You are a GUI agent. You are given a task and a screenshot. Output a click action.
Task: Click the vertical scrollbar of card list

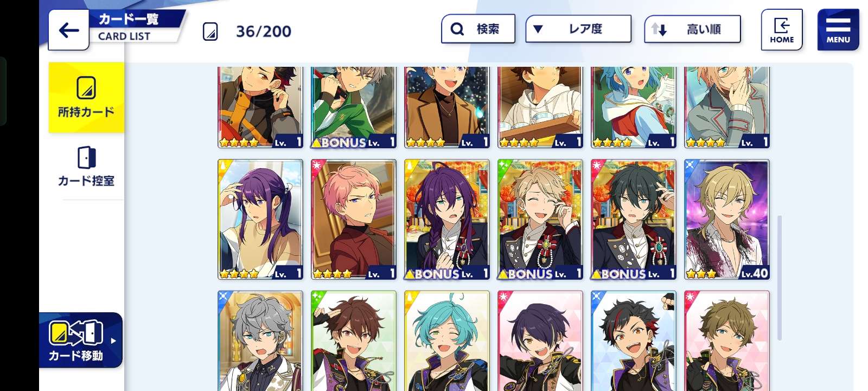(780, 278)
